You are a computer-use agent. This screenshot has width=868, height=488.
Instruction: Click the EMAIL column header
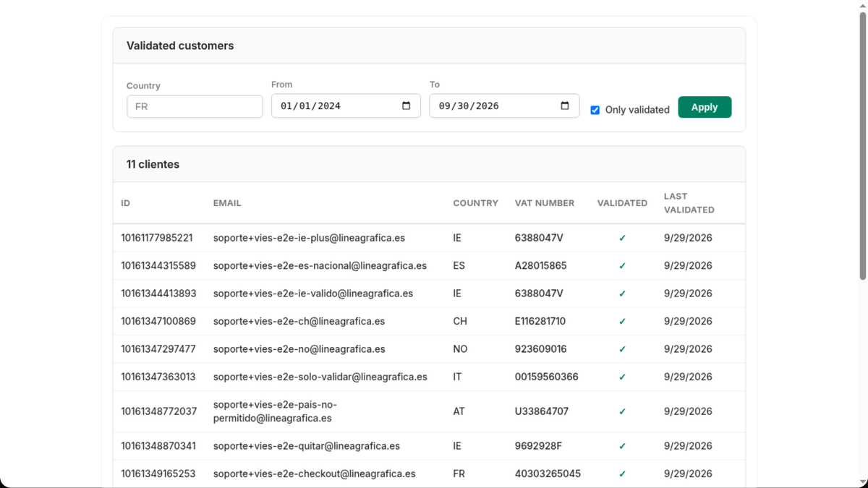[227, 203]
